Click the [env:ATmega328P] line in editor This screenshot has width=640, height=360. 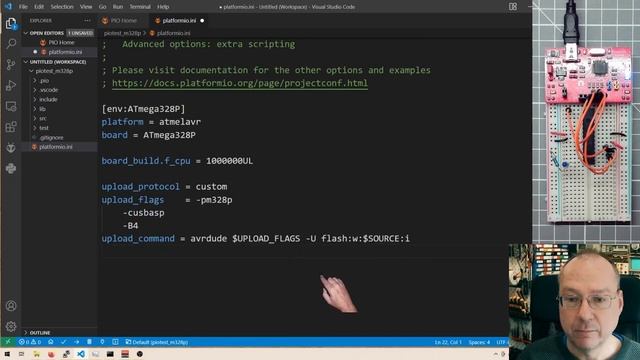pos(143,109)
